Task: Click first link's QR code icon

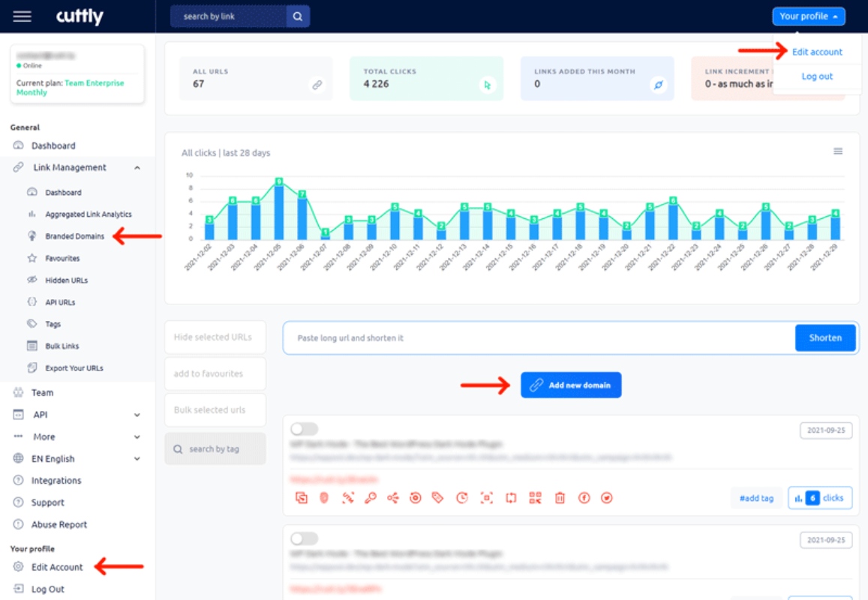Action: click(x=535, y=498)
